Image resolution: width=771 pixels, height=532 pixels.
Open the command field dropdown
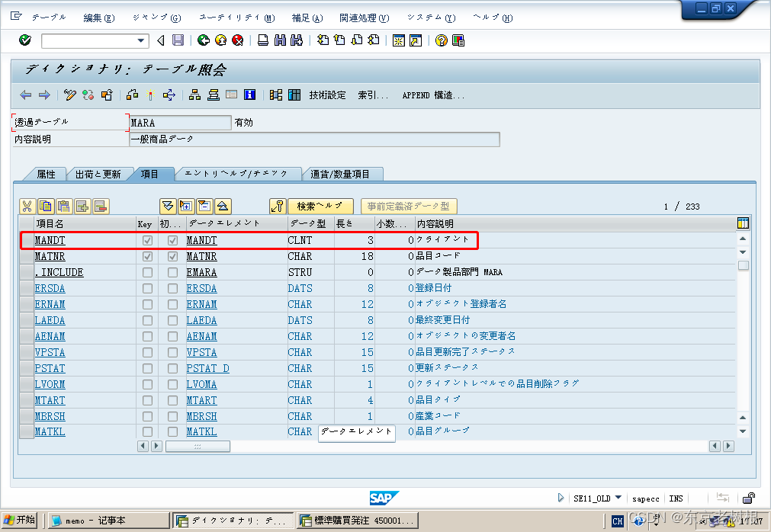(x=142, y=41)
